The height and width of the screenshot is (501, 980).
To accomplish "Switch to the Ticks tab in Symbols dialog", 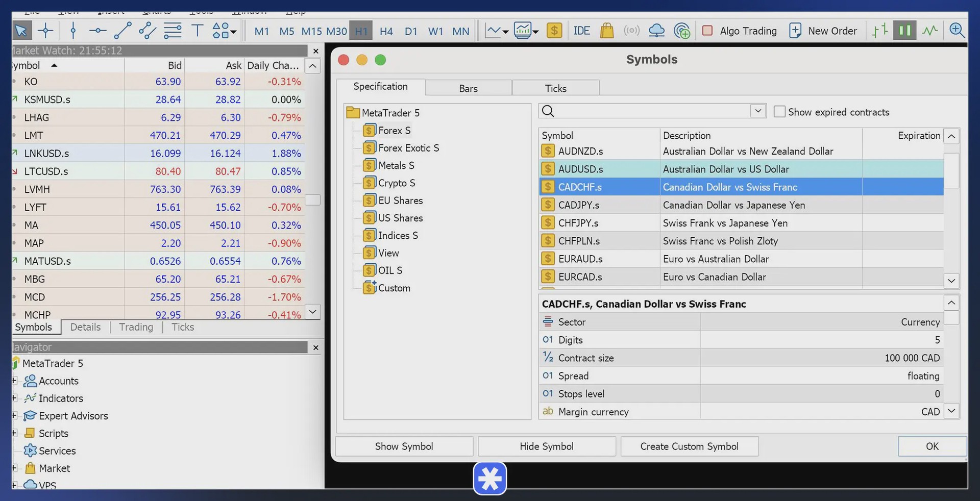I will coord(555,88).
